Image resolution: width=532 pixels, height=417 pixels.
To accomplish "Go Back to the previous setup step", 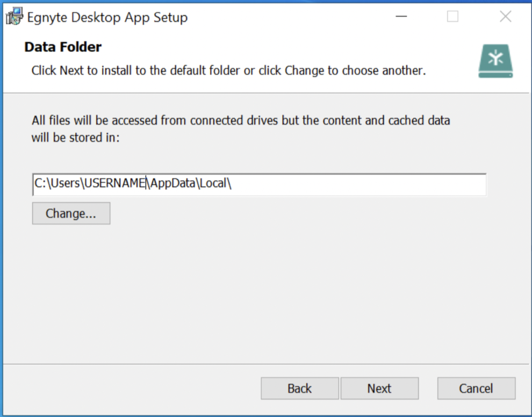I will (x=300, y=388).
